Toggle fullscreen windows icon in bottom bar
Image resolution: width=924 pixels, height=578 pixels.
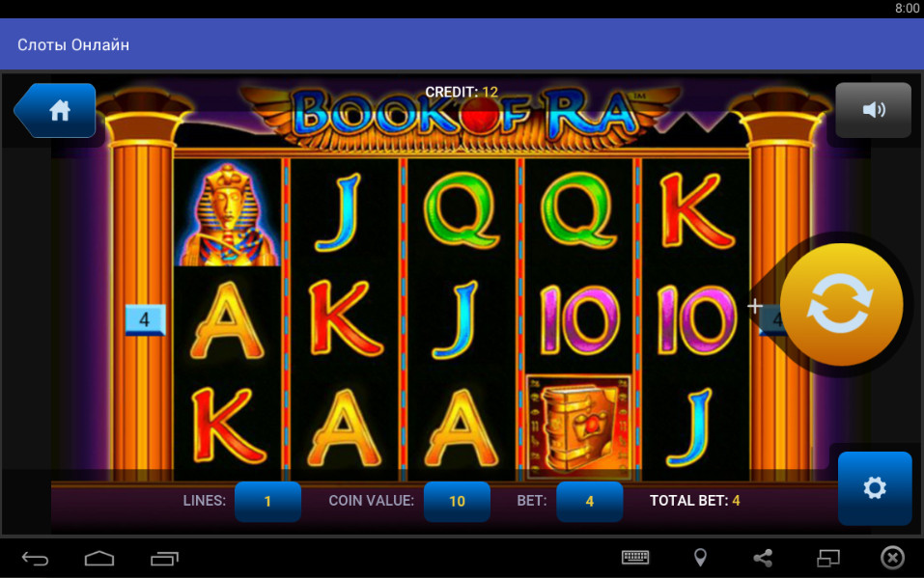828,558
